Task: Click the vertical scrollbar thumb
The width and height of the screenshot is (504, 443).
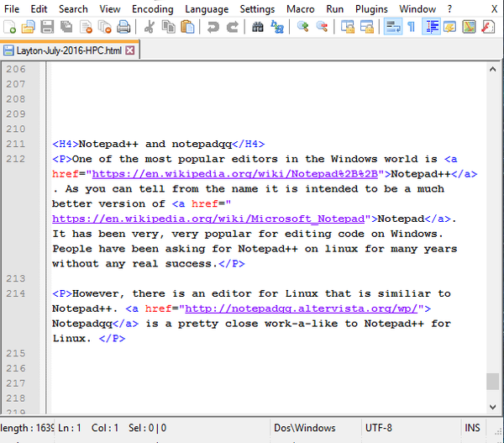Action: 492,382
